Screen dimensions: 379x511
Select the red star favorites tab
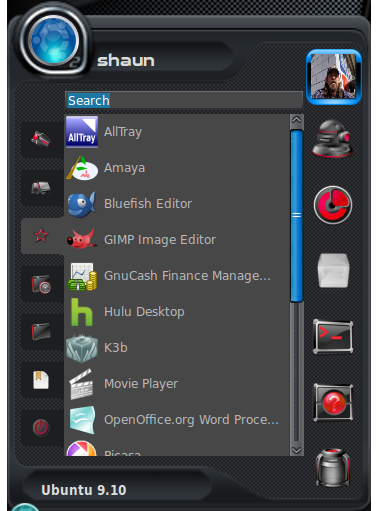click(x=41, y=236)
